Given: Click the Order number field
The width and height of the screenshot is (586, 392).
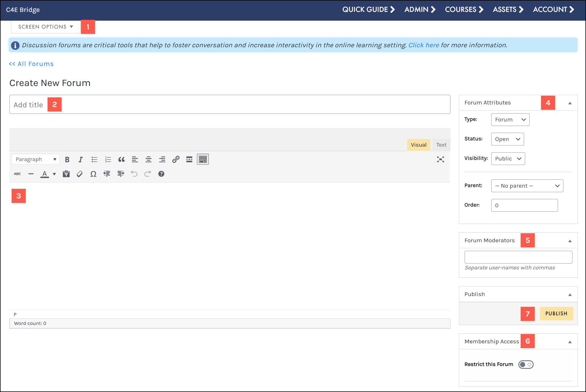Looking at the screenshot, I should coord(524,205).
